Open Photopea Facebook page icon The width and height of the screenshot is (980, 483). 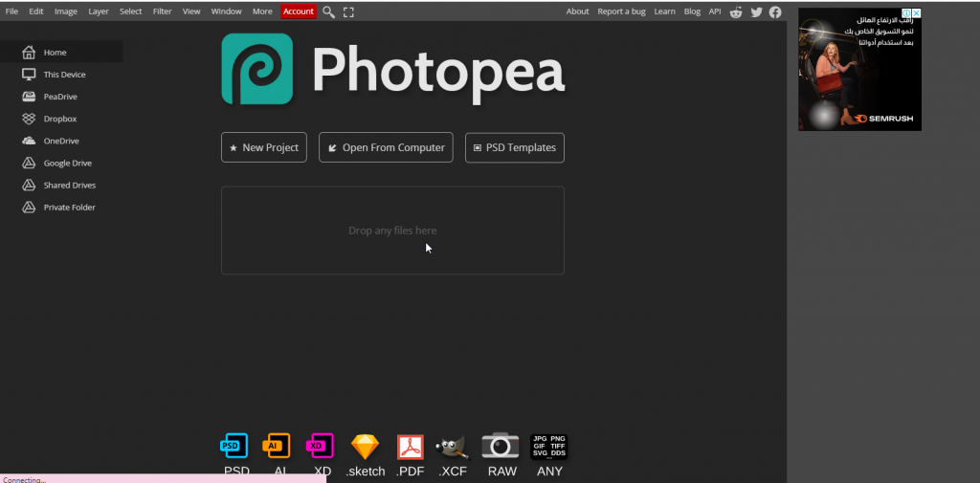pos(775,11)
